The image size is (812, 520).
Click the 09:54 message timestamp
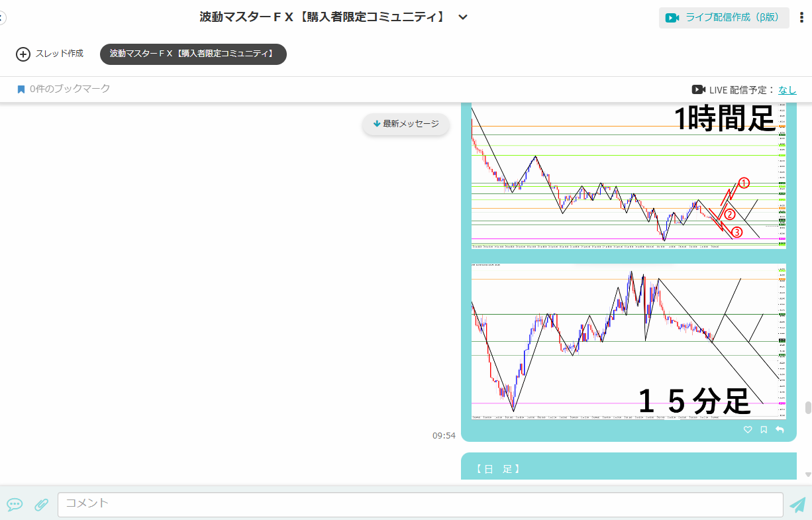coord(444,436)
